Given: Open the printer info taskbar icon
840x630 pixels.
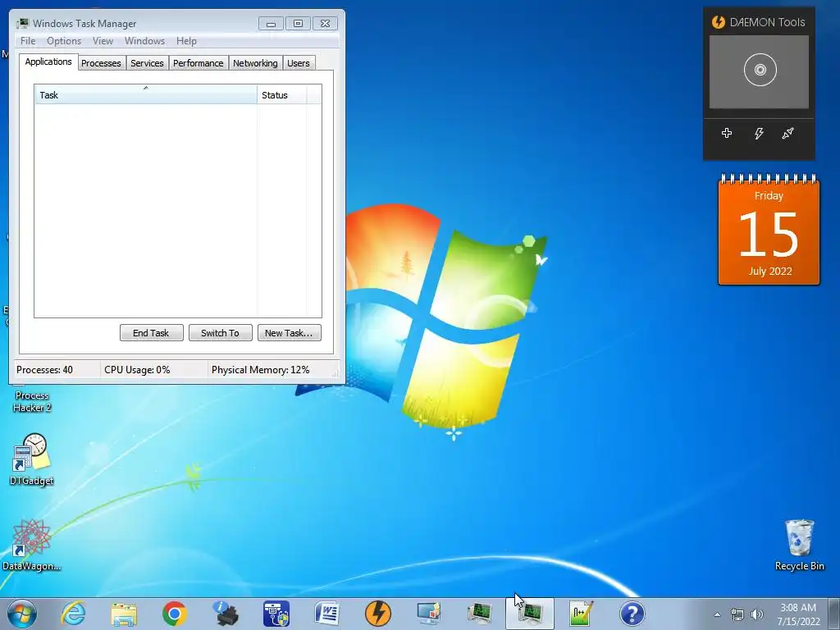Looking at the screenshot, I should tap(226, 614).
